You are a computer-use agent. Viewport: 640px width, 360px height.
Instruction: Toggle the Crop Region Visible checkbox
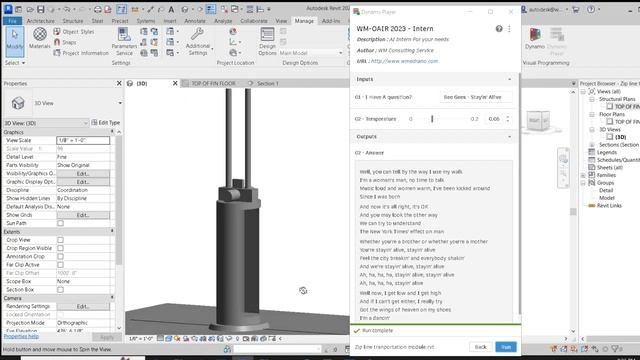60,248
